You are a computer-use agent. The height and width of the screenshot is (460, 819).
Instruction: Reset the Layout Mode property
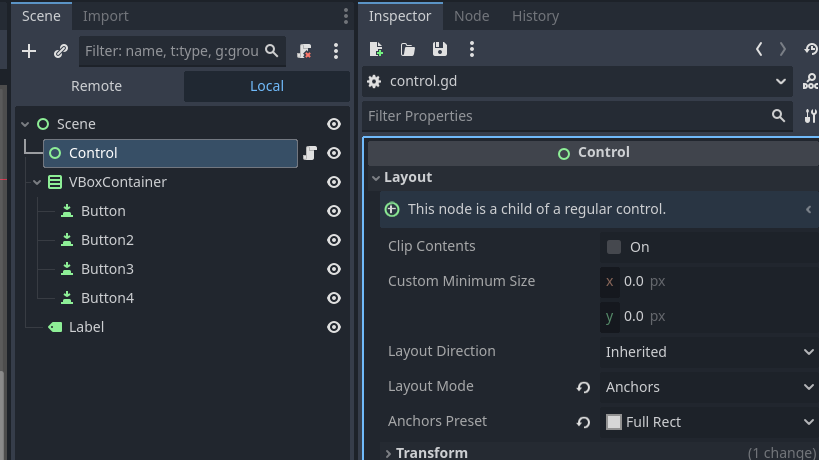pos(583,387)
